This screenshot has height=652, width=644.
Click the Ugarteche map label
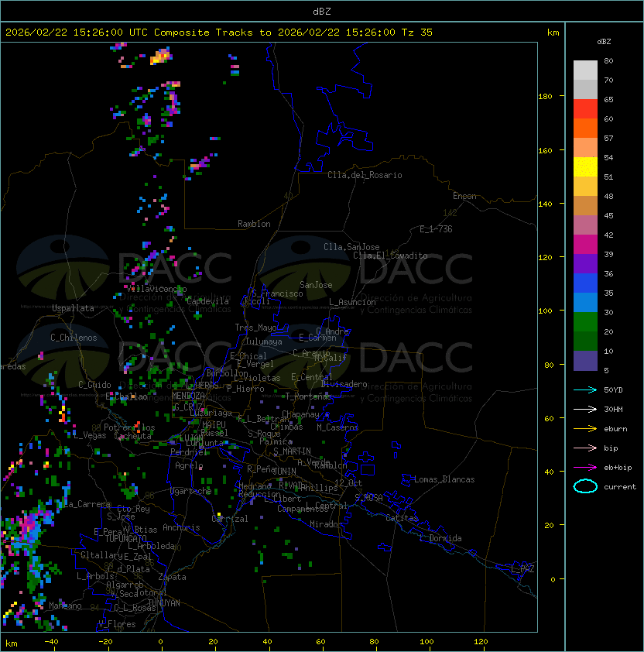(x=190, y=491)
